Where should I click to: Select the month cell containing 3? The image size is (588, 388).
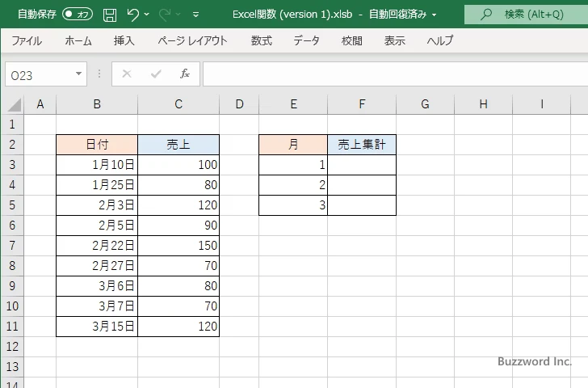[x=293, y=205]
